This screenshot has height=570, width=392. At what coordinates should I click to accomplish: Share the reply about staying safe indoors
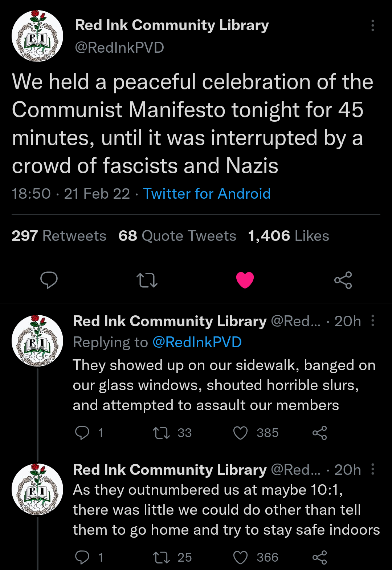click(319, 557)
